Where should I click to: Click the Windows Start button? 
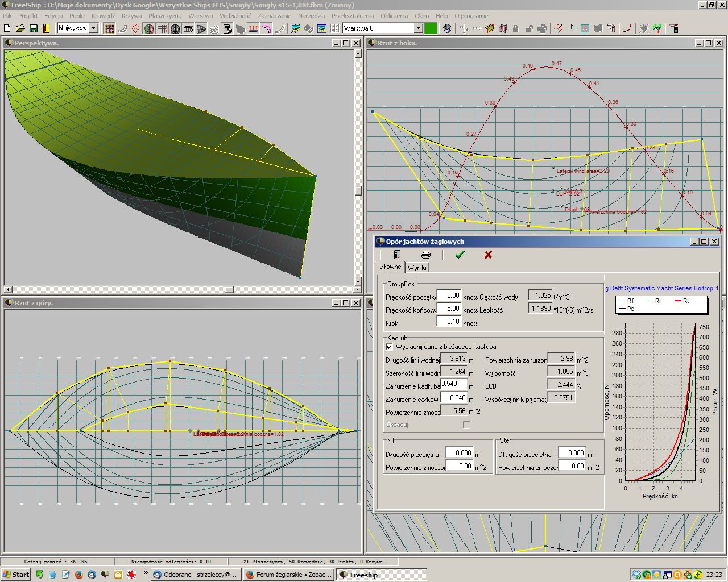[x=16, y=575]
